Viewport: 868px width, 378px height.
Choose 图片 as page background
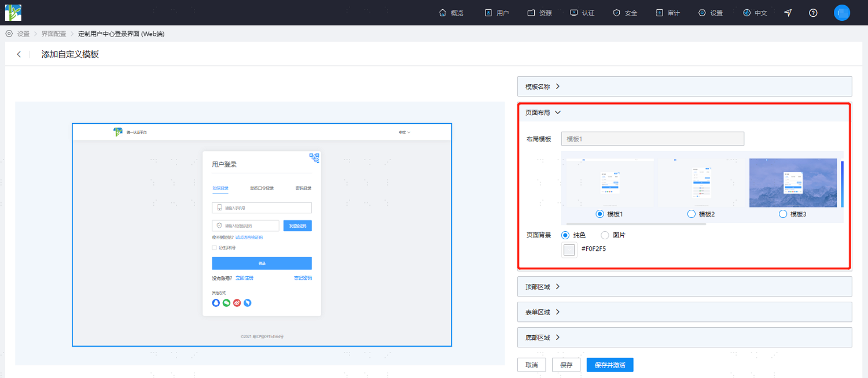tap(605, 235)
